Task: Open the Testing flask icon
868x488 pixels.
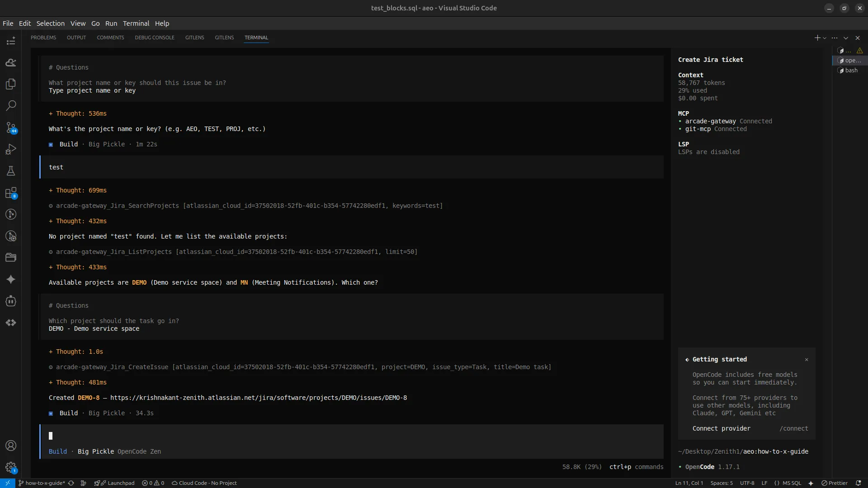Action: click(11, 171)
